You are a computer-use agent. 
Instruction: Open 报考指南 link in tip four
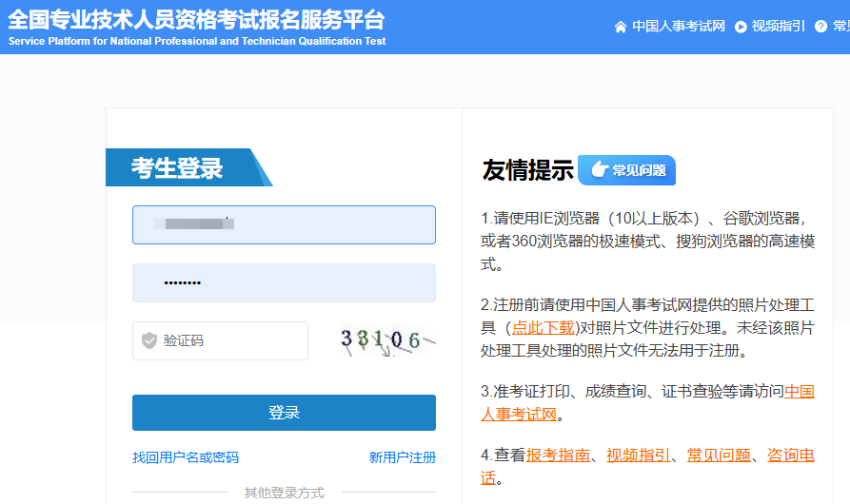coord(558,456)
